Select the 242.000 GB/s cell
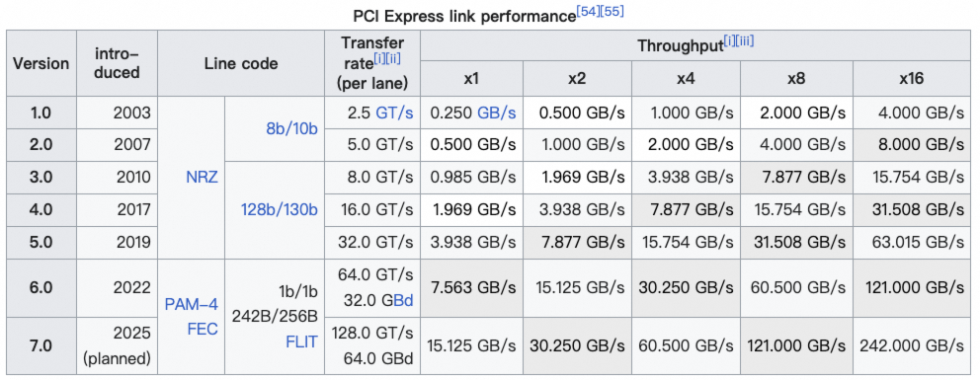This screenshot has height=380, width=980. coord(912,345)
